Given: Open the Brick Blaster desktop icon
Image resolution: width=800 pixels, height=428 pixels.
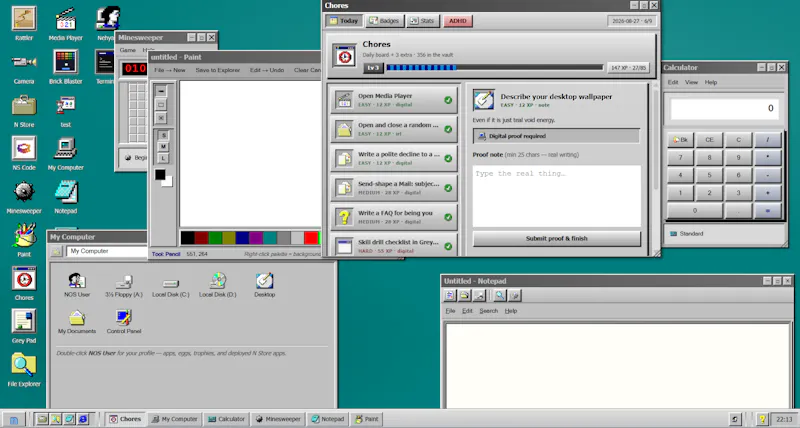Looking at the screenshot, I should (x=66, y=66).
